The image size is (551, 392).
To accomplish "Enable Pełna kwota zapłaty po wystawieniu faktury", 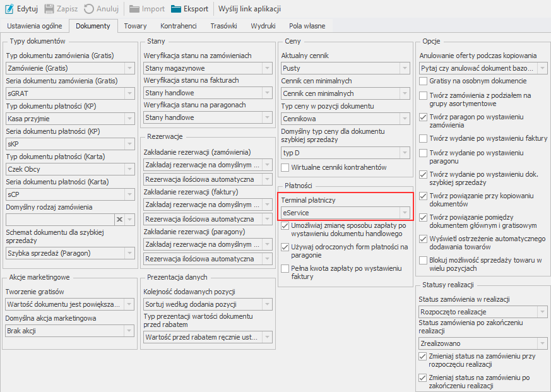I will pos(285,269).
